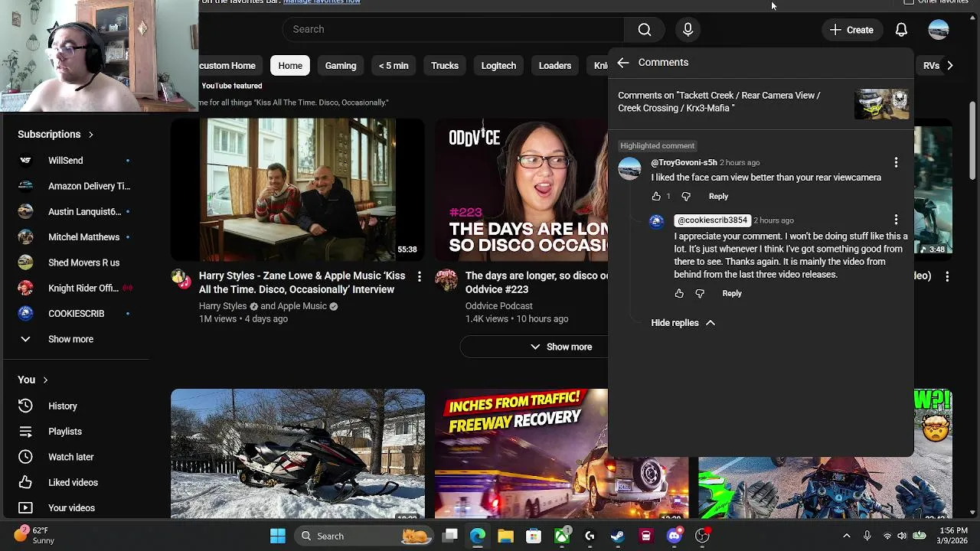Reply to cookiescrib3854's reply
The image size is (980, 551).
coord(732,293)
